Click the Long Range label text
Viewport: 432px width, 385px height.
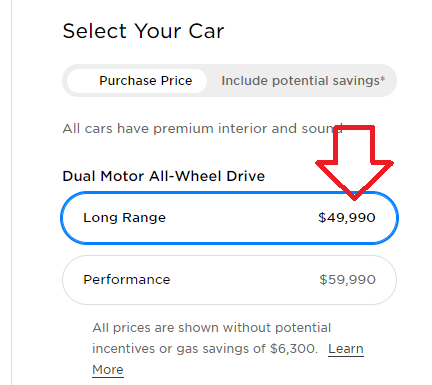click(124, 218)
